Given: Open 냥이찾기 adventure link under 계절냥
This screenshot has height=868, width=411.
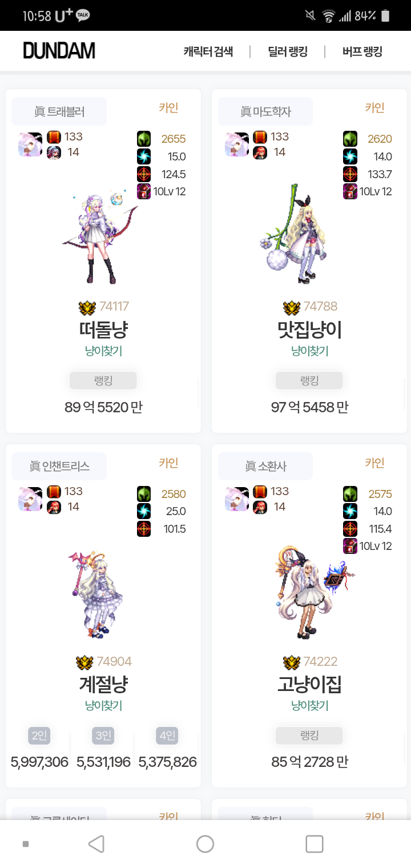Looking at the screenshot, I should [103, 706].
